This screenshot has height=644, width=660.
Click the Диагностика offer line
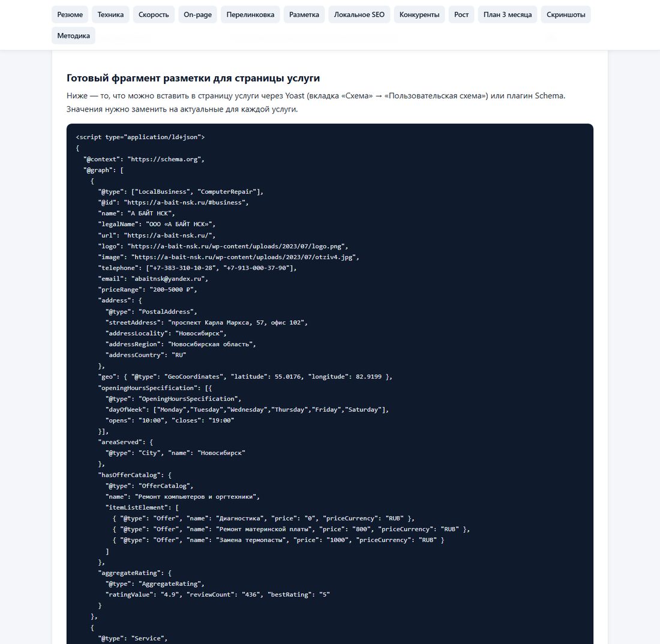point(263,519)
